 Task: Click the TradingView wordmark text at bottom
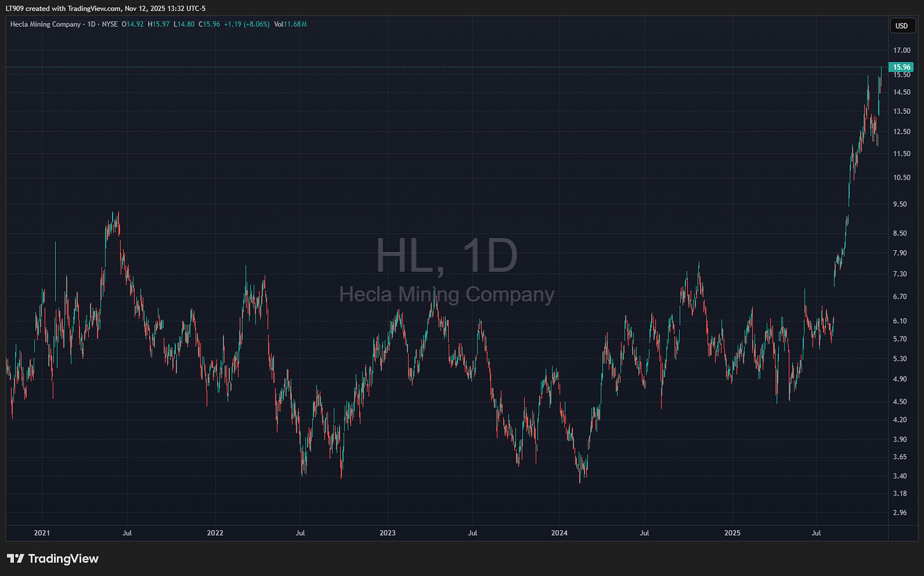(63, 559)
